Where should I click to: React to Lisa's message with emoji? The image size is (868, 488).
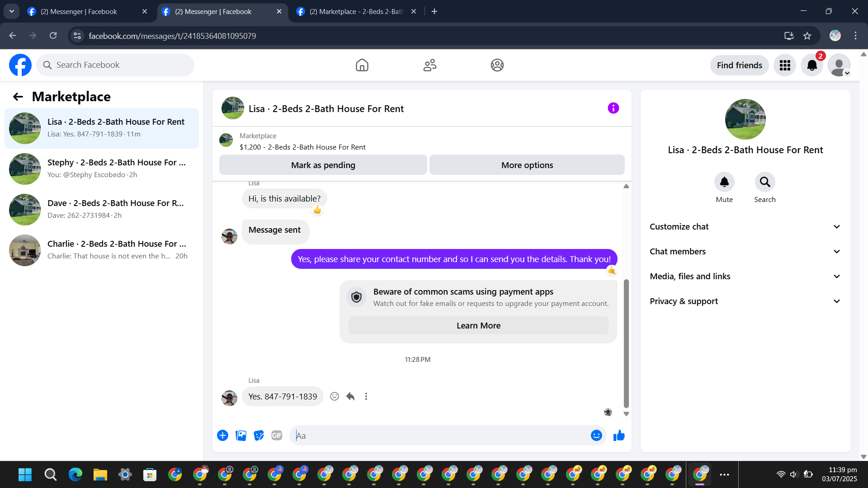pos(335,396)
